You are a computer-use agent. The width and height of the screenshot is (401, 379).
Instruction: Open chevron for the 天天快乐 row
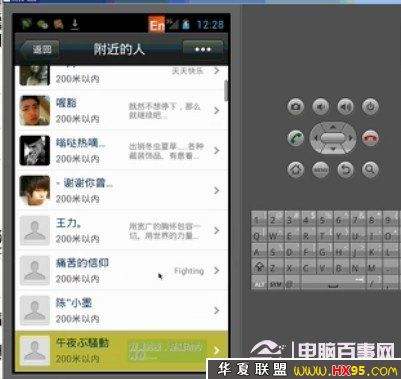(x=217, y=71)
